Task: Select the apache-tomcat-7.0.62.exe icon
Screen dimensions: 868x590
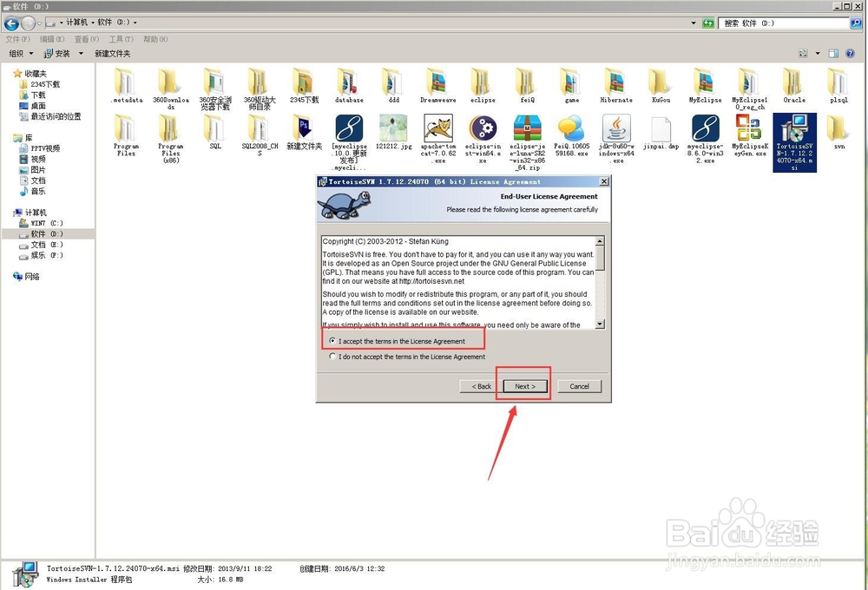Action: [x=437, y=128]
